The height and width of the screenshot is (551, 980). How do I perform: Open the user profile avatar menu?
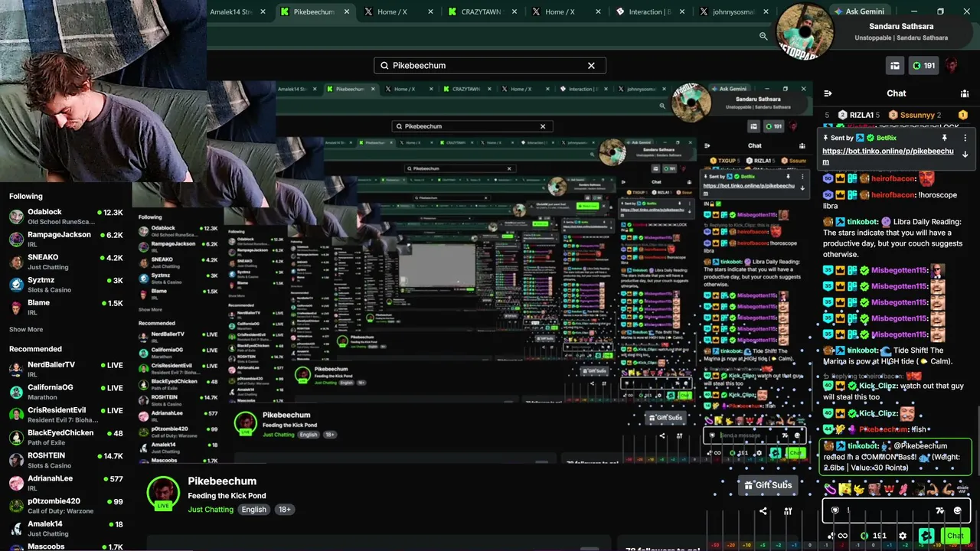952,66
